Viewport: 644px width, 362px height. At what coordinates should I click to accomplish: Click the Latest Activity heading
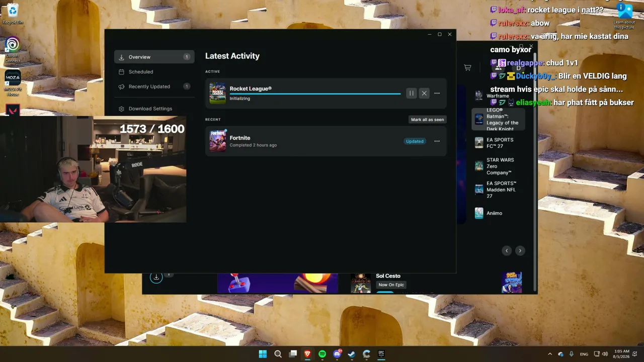[x=232, y=56]
